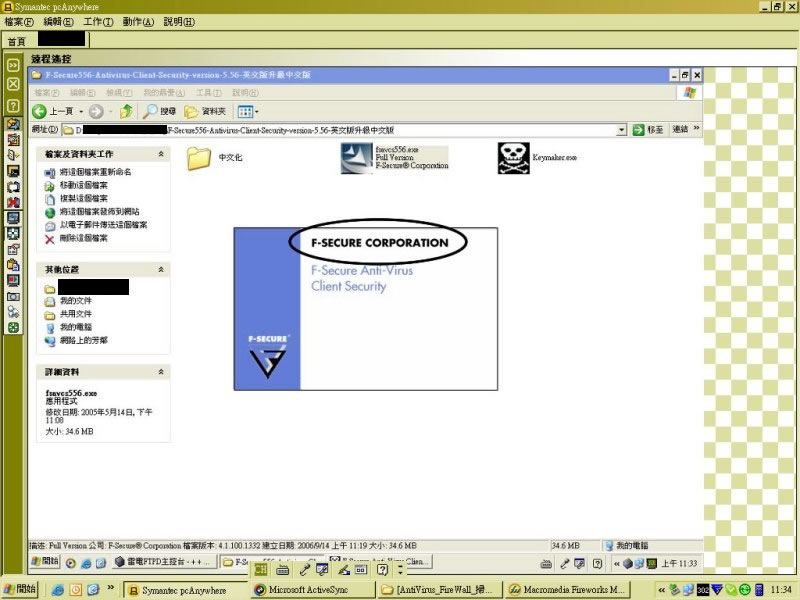Collapse the 詳細資料 panel

tap(161, 372)
